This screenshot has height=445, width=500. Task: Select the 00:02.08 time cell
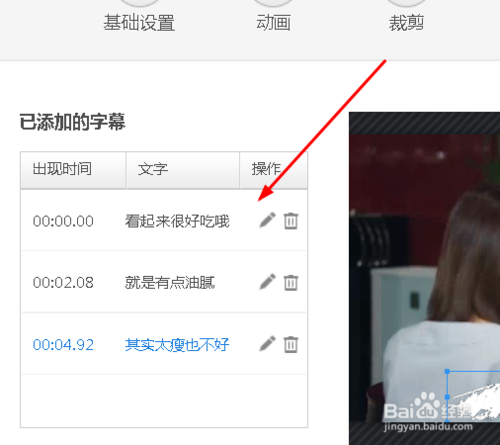click(x=63, y=283)
